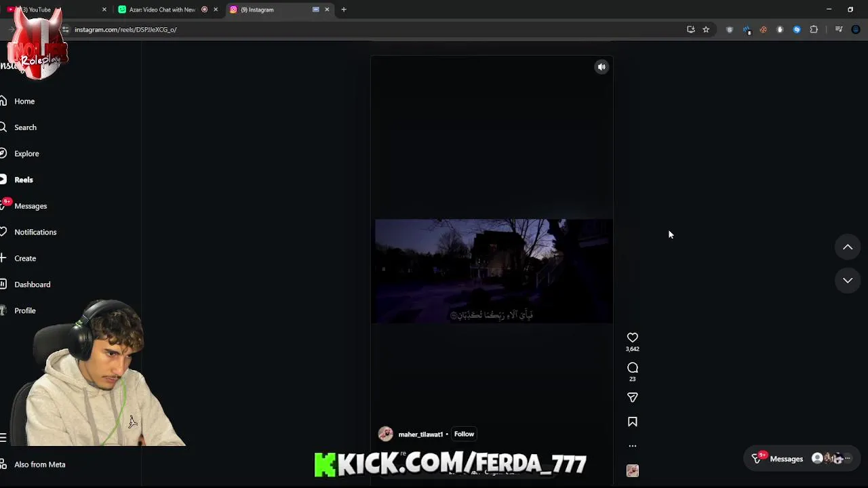Open the orange cookie extension icon
The image size is (868, 488).
(x=764, y=30)
